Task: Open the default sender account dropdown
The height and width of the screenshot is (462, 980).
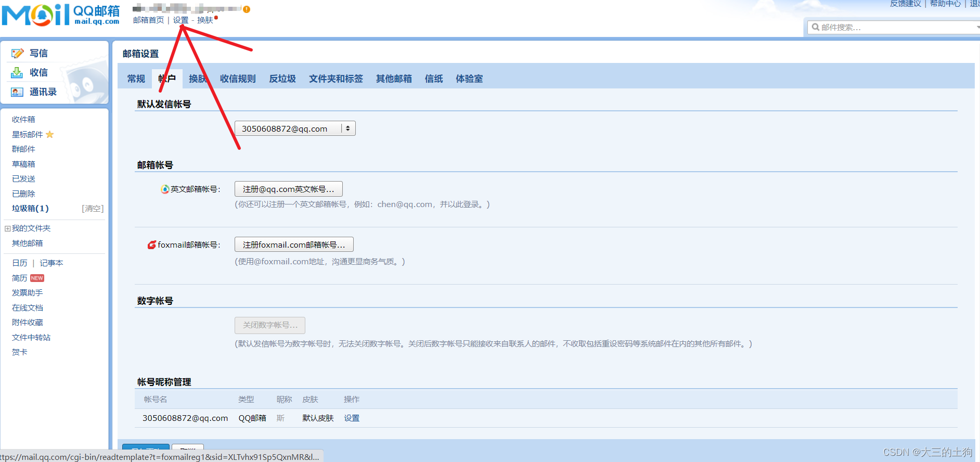Action: coord(295,129)
